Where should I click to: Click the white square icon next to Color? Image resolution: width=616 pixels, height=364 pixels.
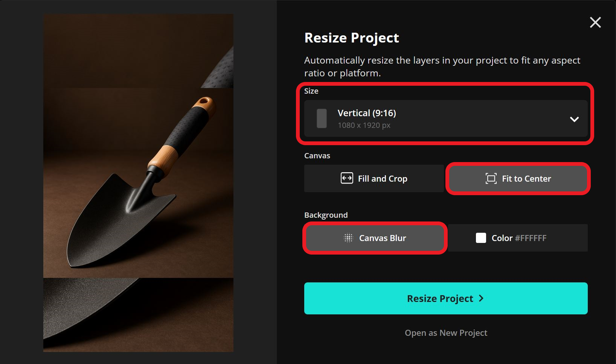click(x=481, y=238)
